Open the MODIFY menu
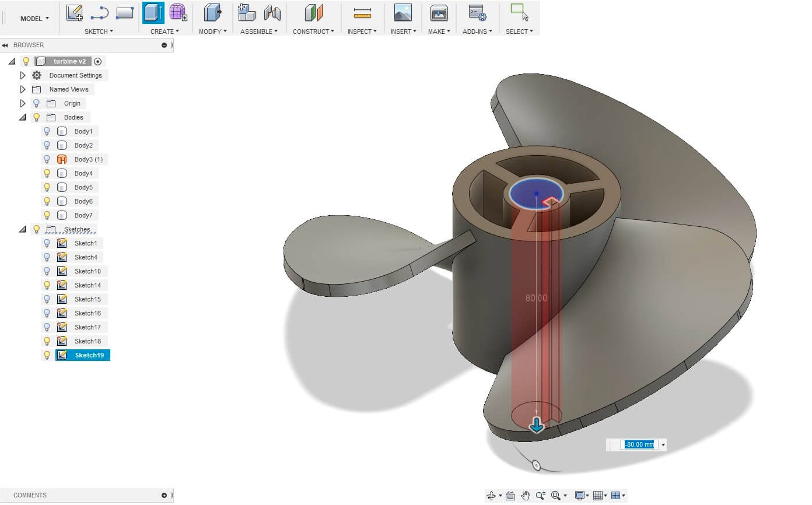Viewport: 812px width, 505px height. pyautogui.click(x=212, y=31)
